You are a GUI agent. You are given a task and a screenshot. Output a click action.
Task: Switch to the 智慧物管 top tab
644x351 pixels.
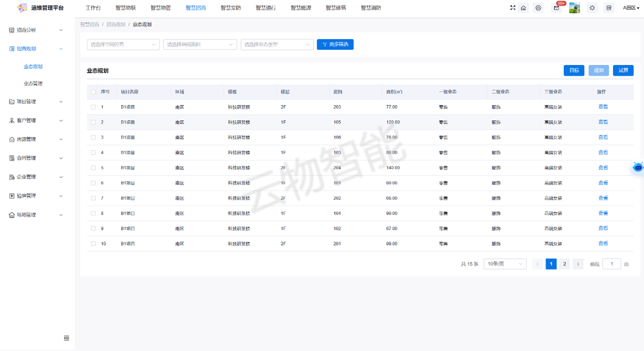(160, 8)
